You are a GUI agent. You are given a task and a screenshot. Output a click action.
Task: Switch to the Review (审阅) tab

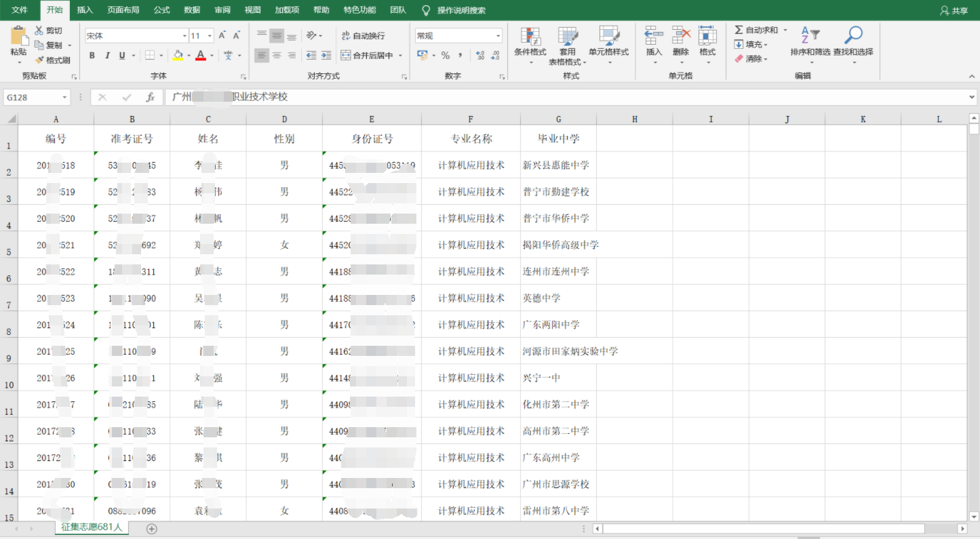tap(222, 10)
